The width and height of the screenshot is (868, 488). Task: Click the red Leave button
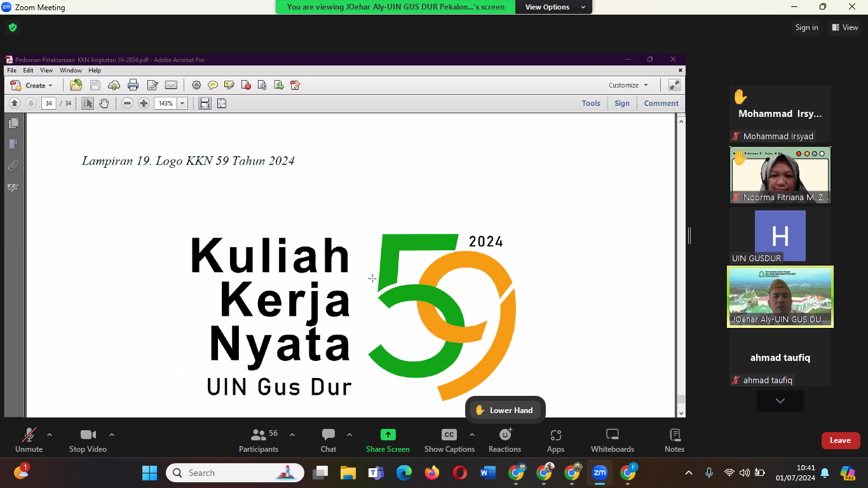840,440
